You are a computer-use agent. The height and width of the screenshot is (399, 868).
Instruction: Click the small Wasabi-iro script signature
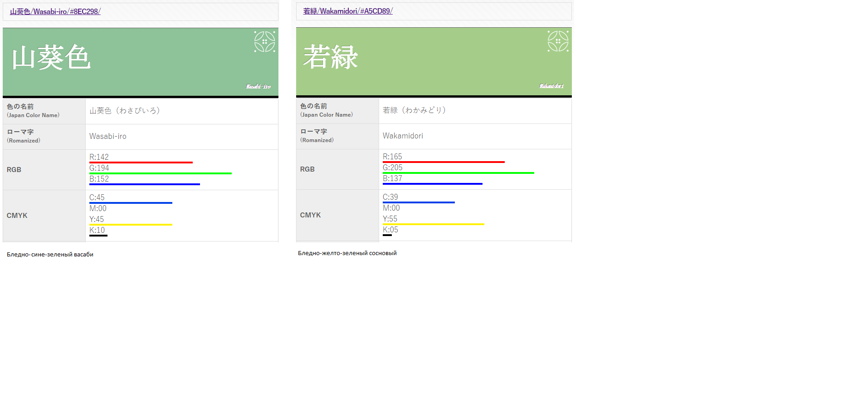(258, 86)
